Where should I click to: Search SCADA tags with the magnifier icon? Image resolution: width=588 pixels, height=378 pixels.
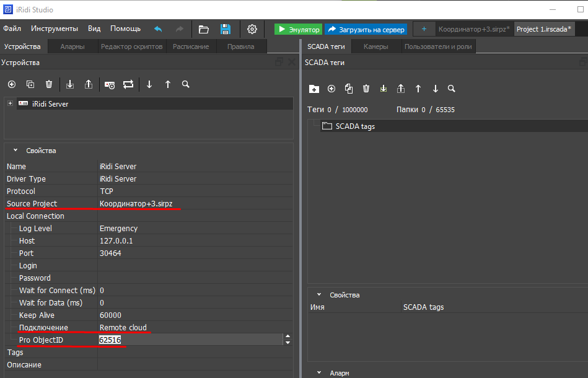[452, 89]
